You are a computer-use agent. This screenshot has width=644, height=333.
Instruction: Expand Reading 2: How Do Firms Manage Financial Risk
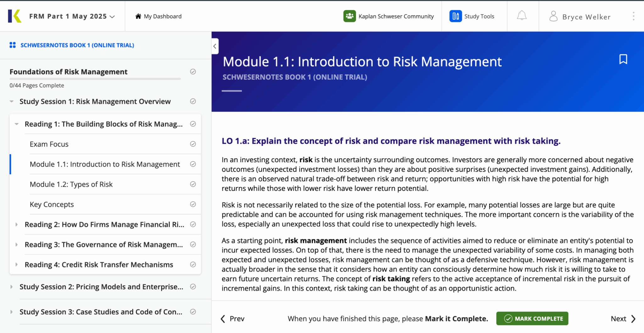[17, 225]
